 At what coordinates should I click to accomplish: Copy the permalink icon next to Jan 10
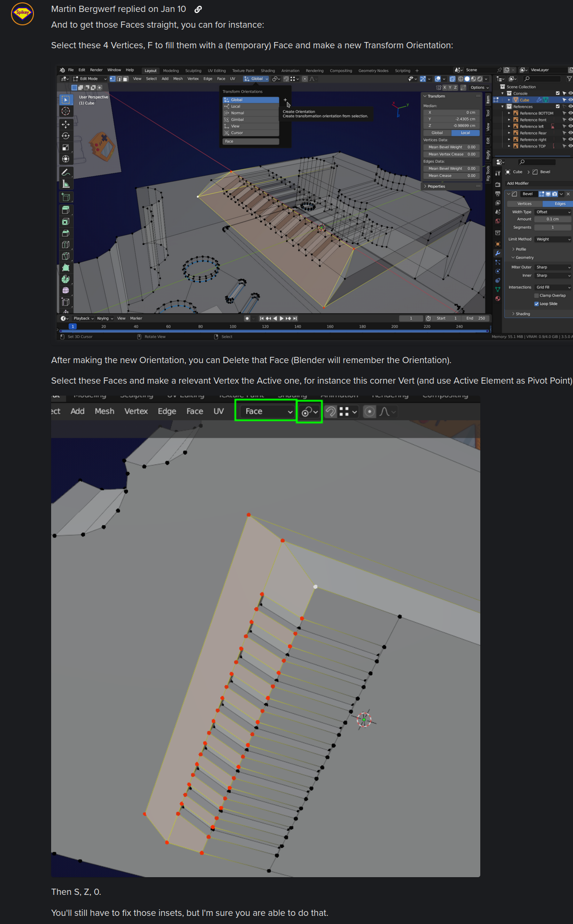[198, 9]
